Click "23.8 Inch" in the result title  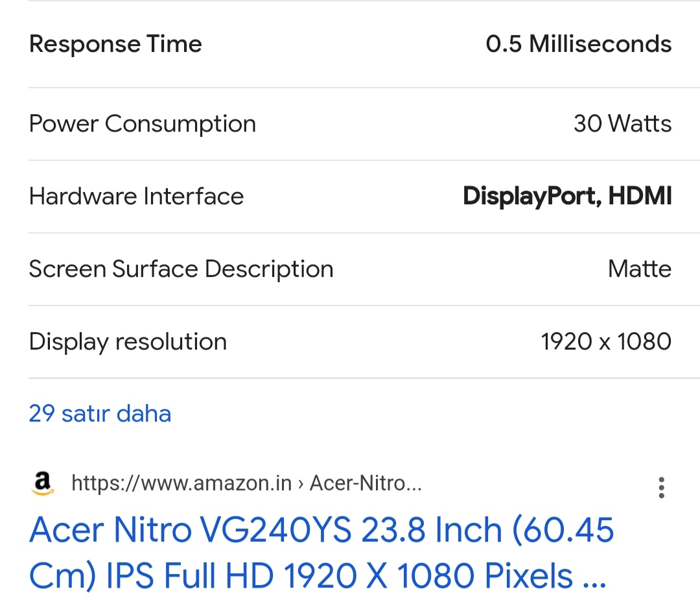(431, 531)
